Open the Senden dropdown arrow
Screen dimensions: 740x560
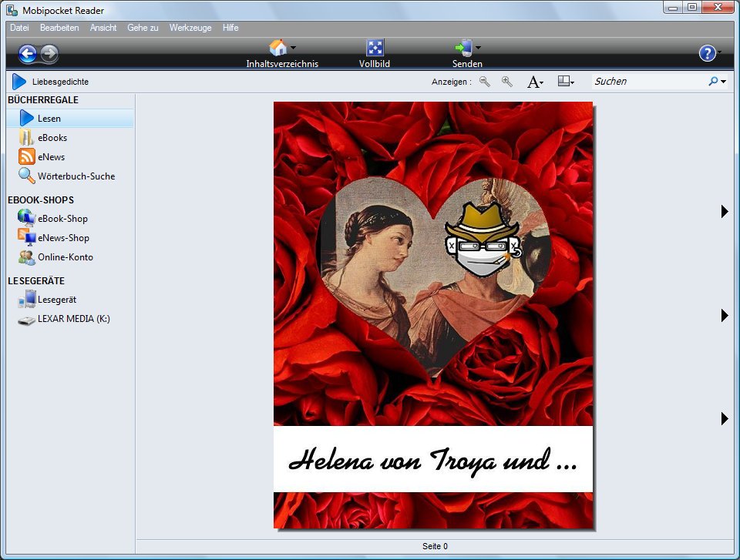tap(478, 48)
